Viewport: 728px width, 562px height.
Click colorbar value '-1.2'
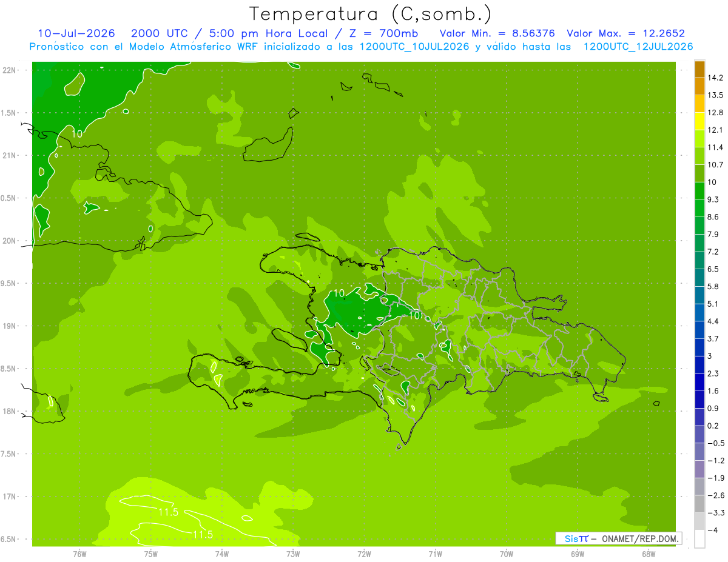click(x=716, y=460)
